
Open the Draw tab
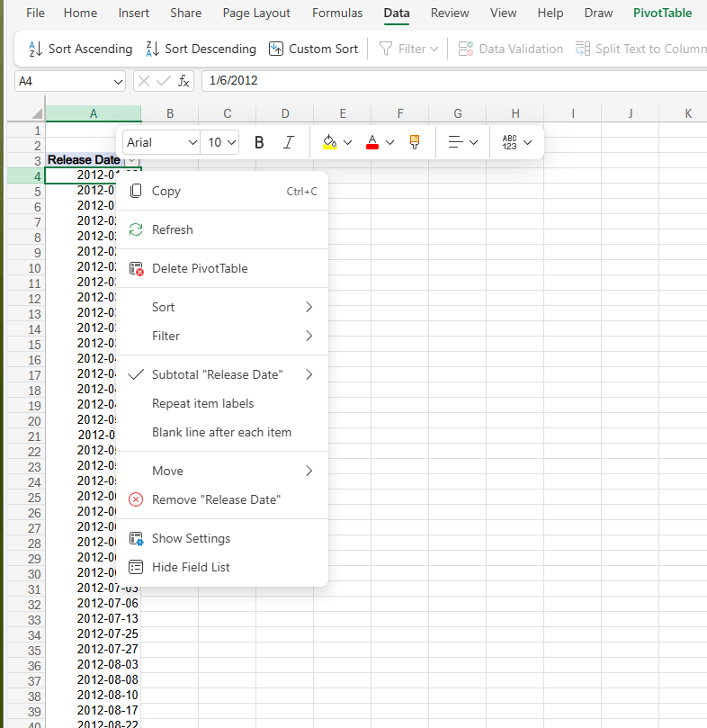(598, 13)
